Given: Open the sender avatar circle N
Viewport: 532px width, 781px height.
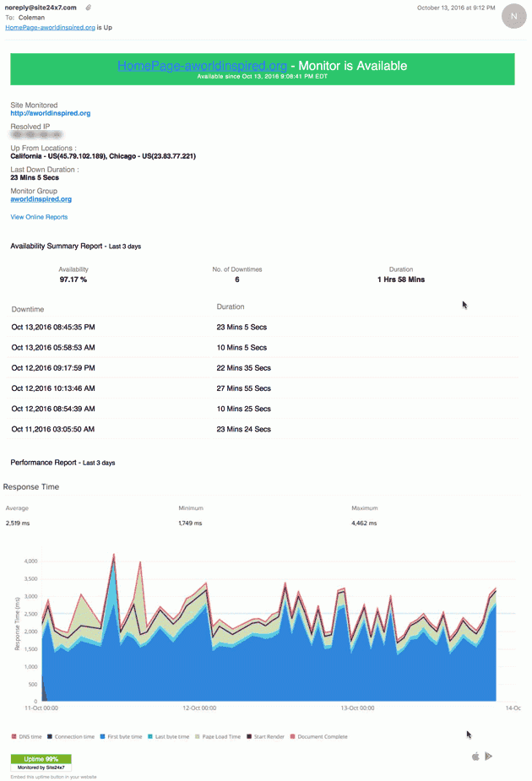Looking at the screenshot, I should tap(513, 16).
